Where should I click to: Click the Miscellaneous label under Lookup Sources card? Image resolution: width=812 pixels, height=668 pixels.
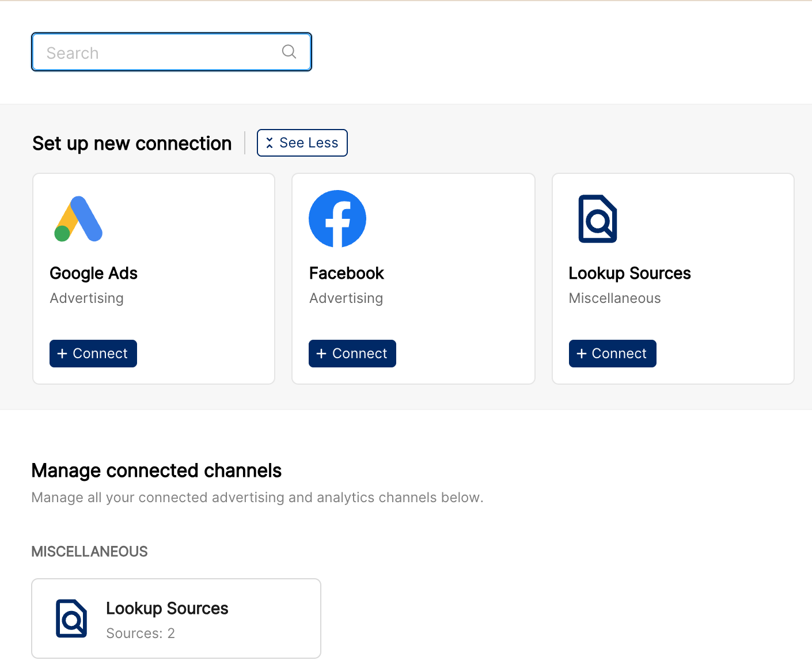click(x=615, y=298)
